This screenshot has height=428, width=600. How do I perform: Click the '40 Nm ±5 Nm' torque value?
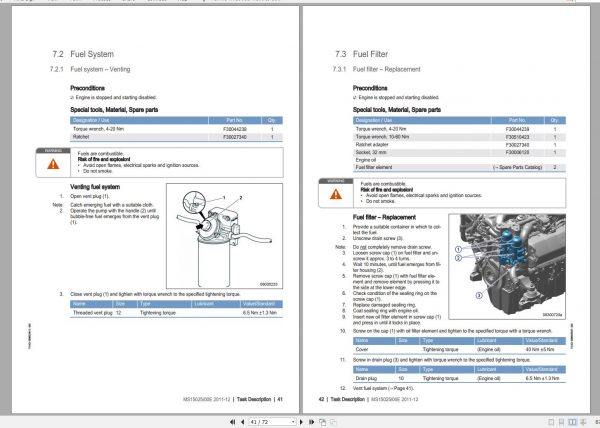tap(540, 350)
